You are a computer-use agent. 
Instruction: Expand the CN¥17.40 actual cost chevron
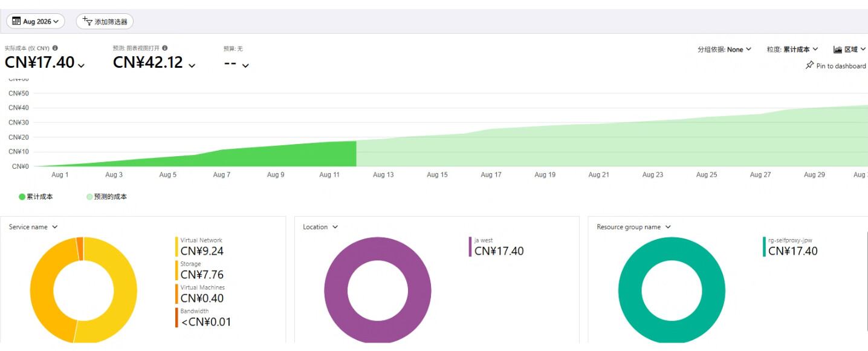tap(82, 65)
